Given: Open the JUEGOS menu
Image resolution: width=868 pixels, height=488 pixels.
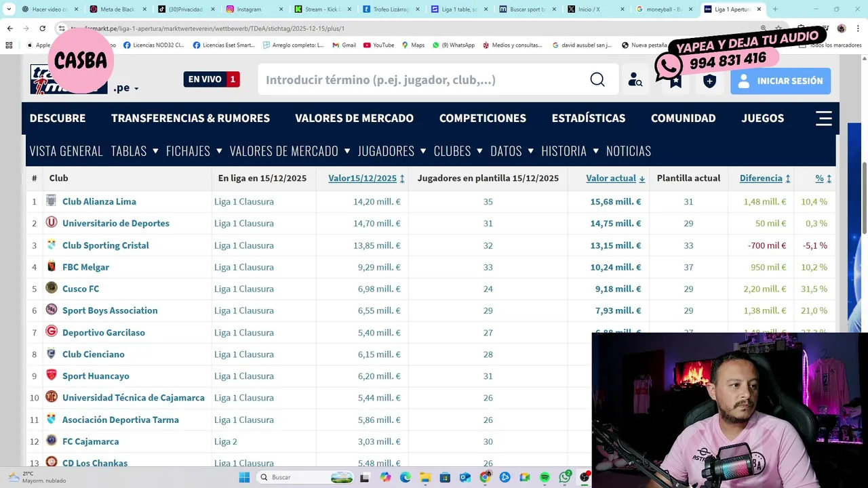Looking at the screenshot, I should [x=762, y=118].
